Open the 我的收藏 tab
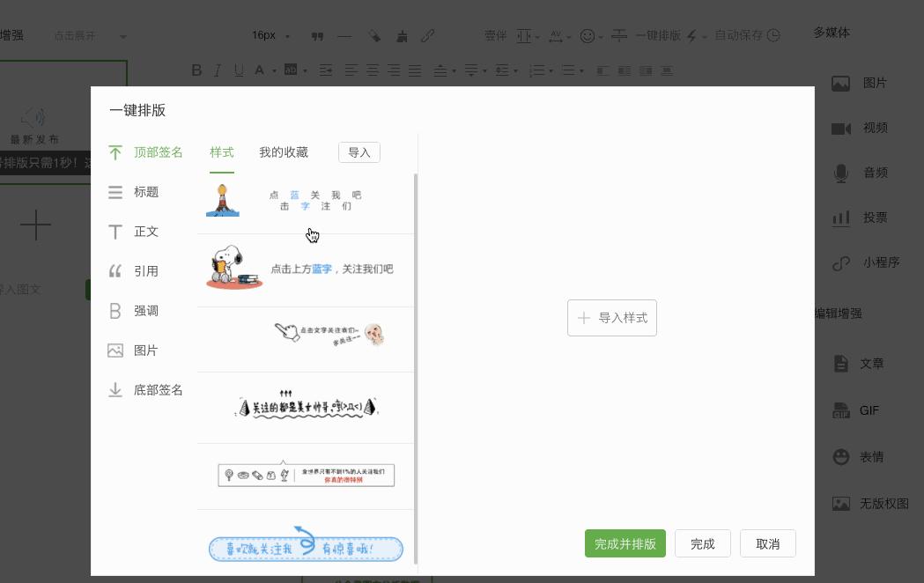 click(284, 152)
